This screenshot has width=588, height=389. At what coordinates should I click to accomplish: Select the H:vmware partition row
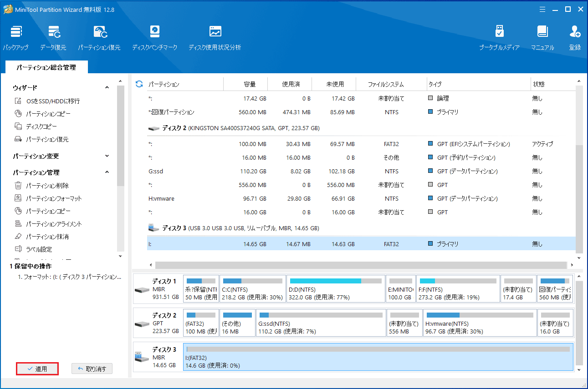[361, 198]
